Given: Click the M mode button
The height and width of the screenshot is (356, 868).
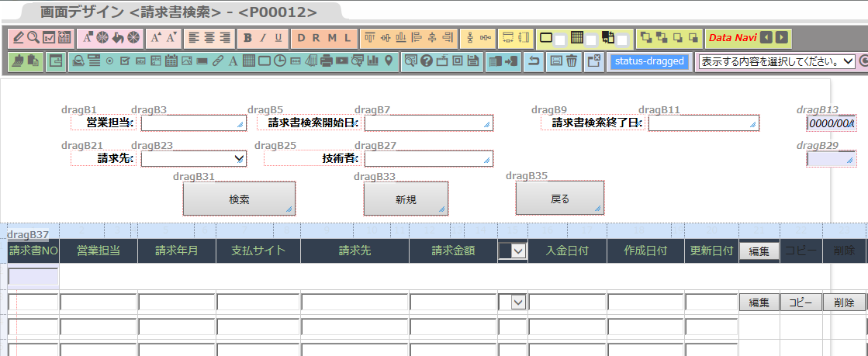Looking at the screenshot, I should 332,38.
